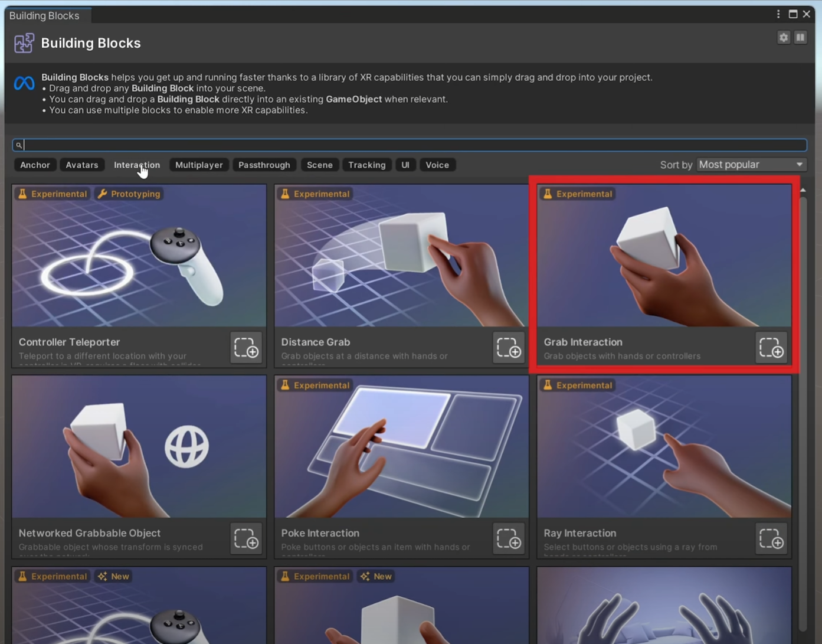
Task: Select the Distance Grab thumbnail
Action: pyautogui.click(x=401, y=256)
